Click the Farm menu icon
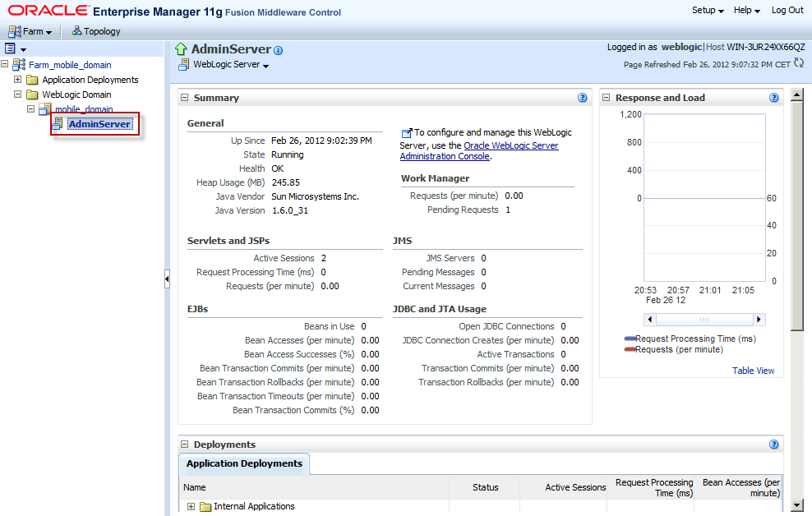The image size is (812, 516). click(15, 31)
